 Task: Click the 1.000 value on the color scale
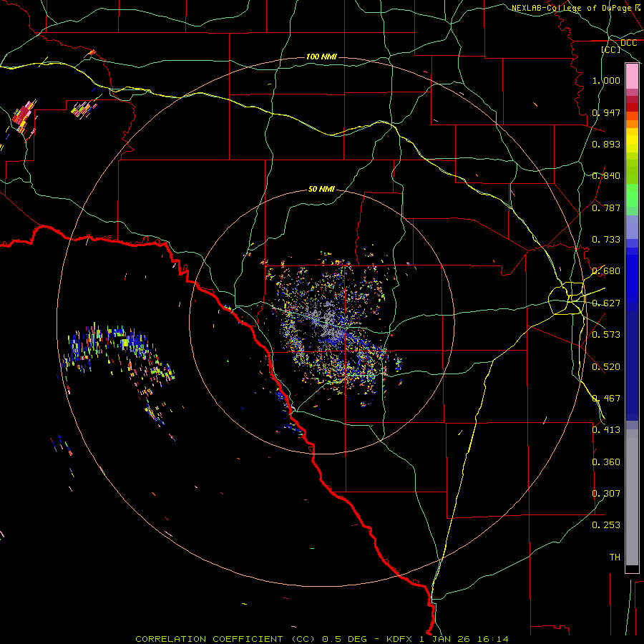[606, 80]
